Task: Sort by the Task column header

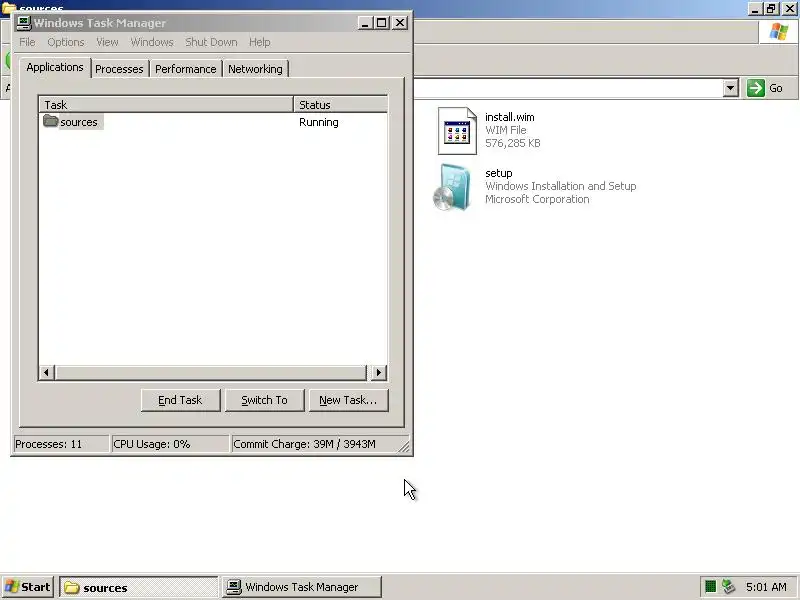Action: (166, 105)
